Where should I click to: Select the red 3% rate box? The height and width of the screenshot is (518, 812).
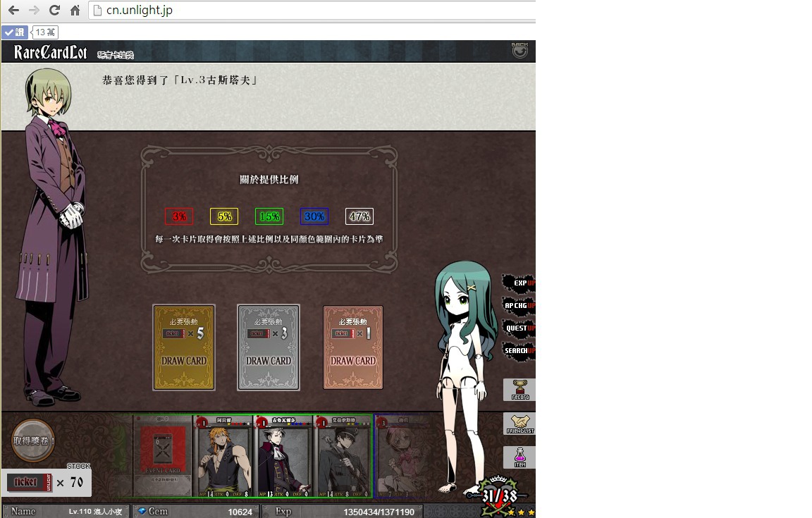point(179,216)
